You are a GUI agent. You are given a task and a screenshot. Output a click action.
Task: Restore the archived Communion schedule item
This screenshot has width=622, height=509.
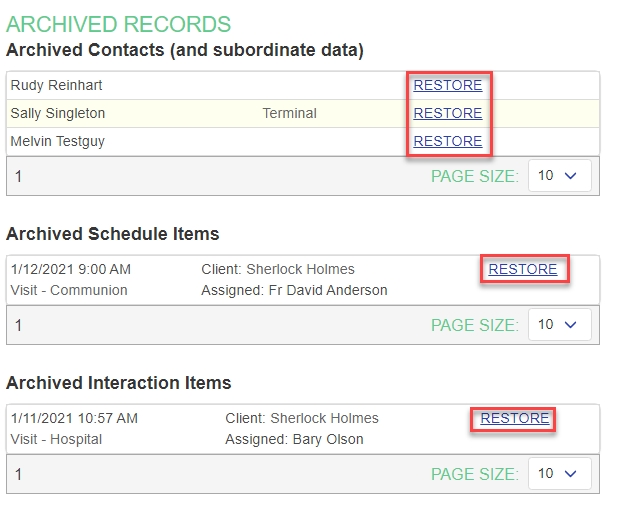pos(523,269)
